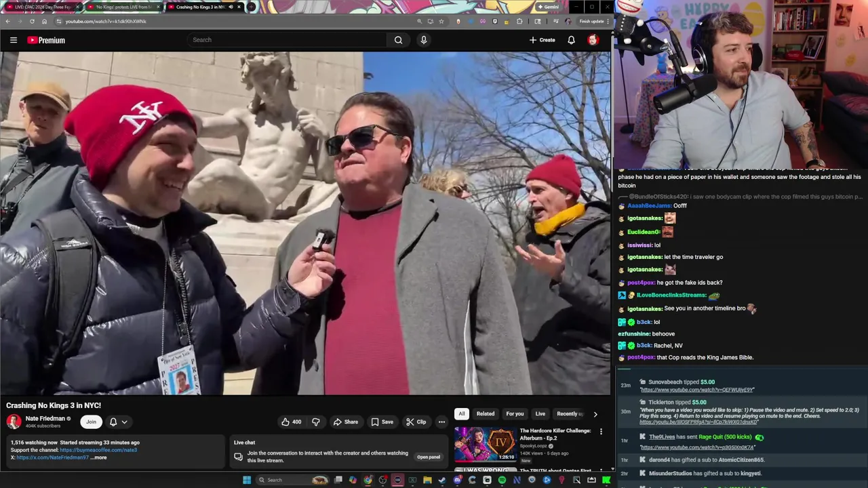Click the Create button in YouTube header
Viewport: 868px width, 488px height.
tap(542, 40)
